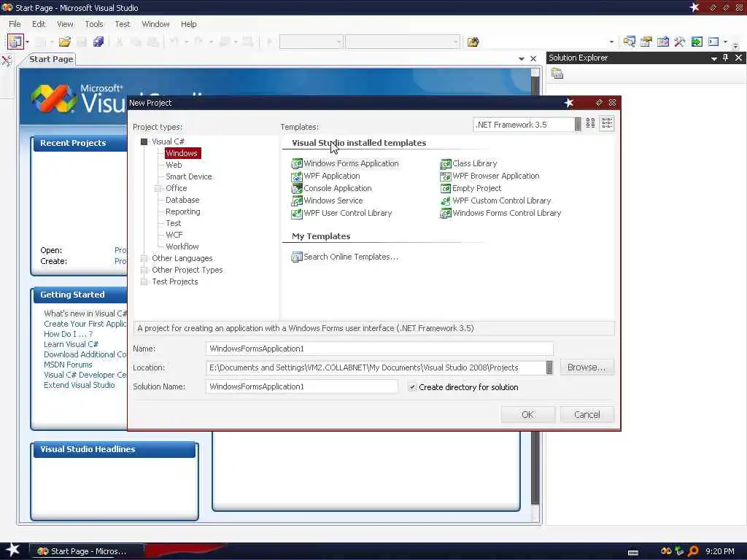Click Start Page taskbar button
The width and height of the screenshot is (747, 560).
87,551
